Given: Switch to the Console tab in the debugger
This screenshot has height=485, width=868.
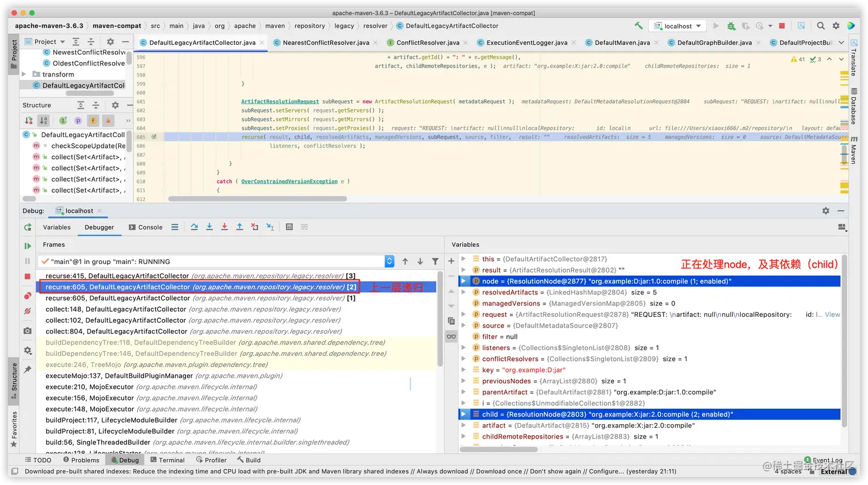Looking at the screenshot, I should (x=146, y=227).
